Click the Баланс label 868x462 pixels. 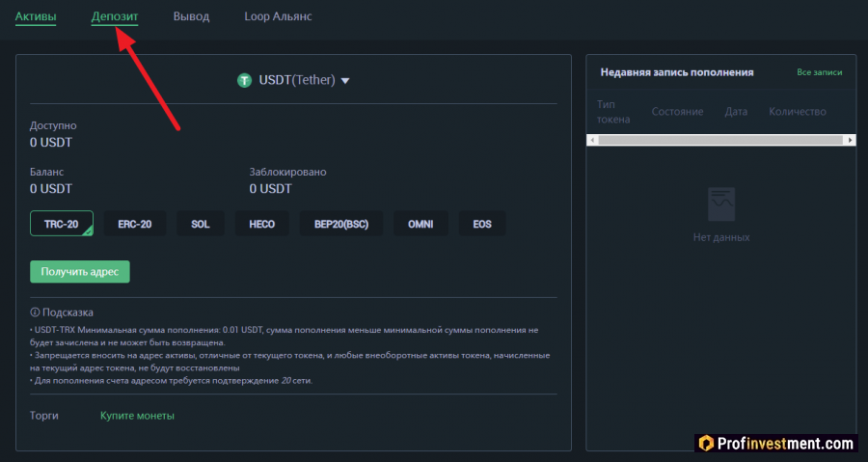point(46,172)
